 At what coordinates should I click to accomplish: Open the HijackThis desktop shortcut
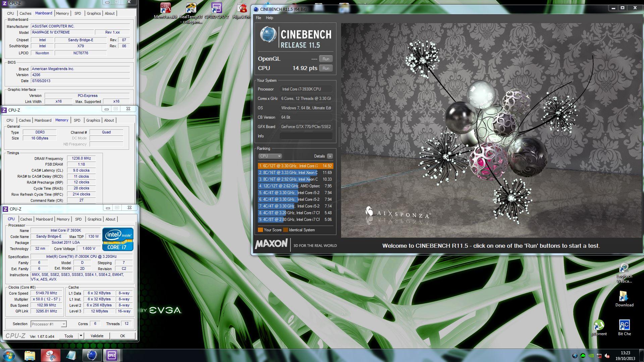tap(241, 11)
